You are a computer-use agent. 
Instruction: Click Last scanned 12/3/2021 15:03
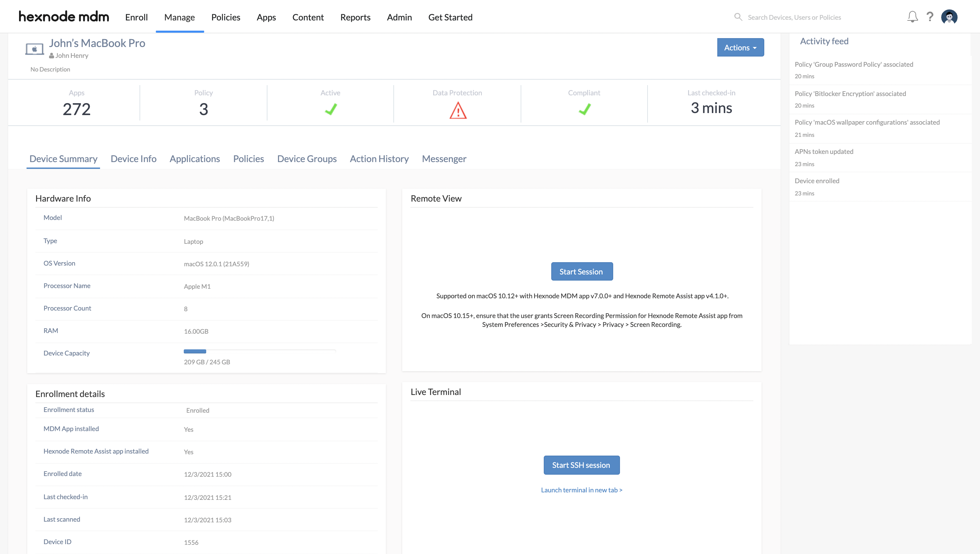[207, 520]
